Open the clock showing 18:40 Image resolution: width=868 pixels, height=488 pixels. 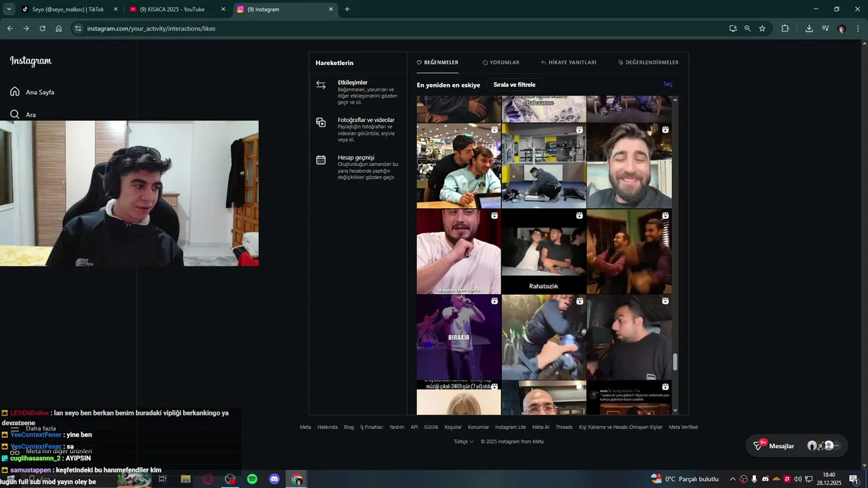[829, 479]
